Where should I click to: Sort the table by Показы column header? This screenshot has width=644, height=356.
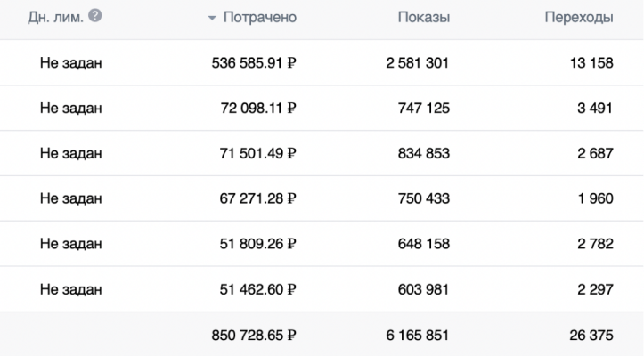(423, 17)
